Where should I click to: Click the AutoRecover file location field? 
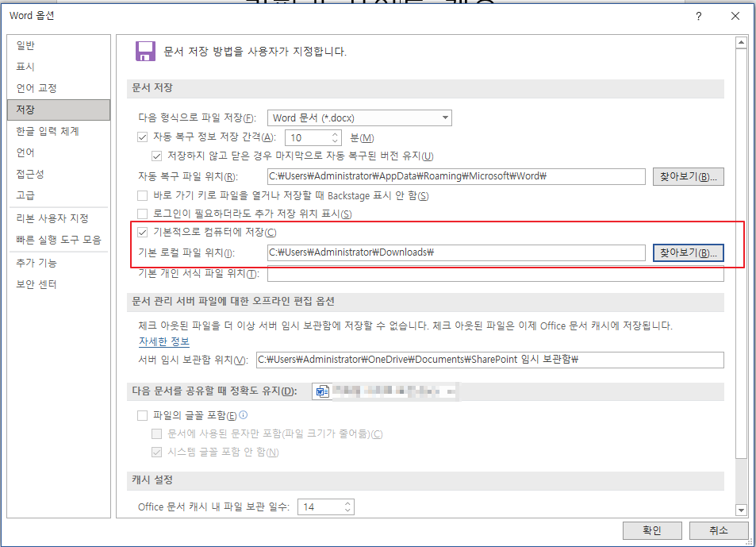tap(456, 176)
